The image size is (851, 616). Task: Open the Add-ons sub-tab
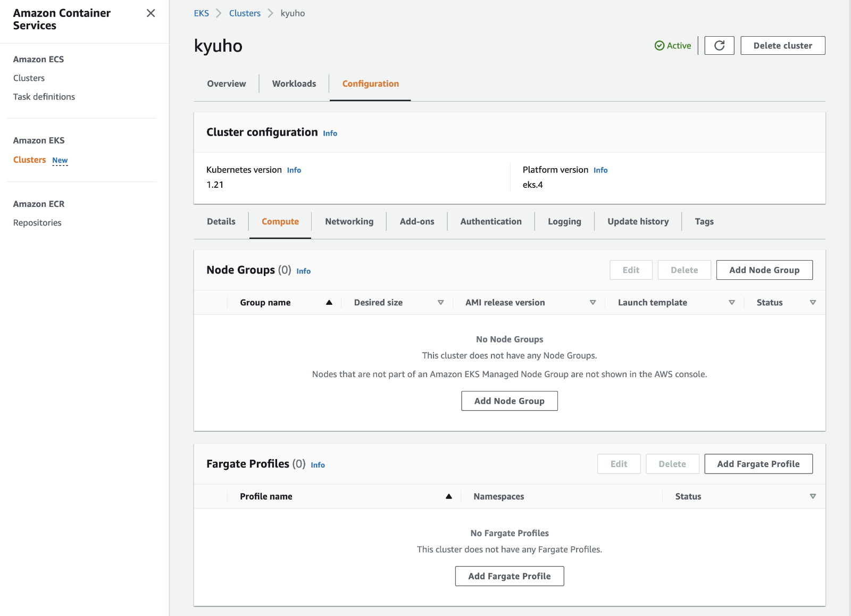pos(417,222)
